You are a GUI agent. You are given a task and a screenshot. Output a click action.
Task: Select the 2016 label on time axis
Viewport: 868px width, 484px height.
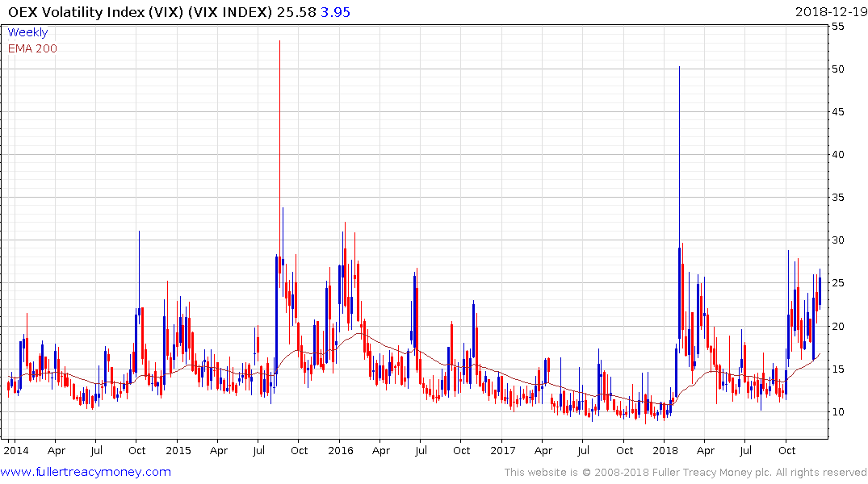coord(340,450)
